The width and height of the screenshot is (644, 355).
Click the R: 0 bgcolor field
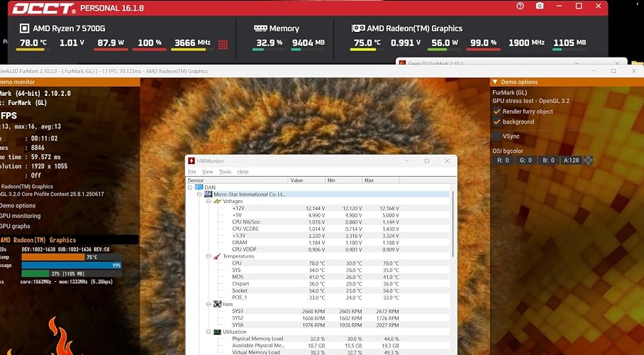[x=503, y=160]
